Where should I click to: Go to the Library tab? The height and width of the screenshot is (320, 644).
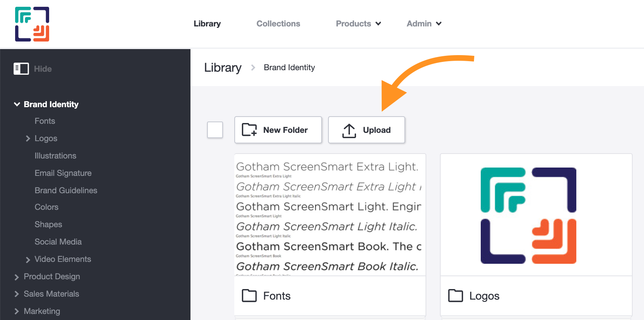207,23
